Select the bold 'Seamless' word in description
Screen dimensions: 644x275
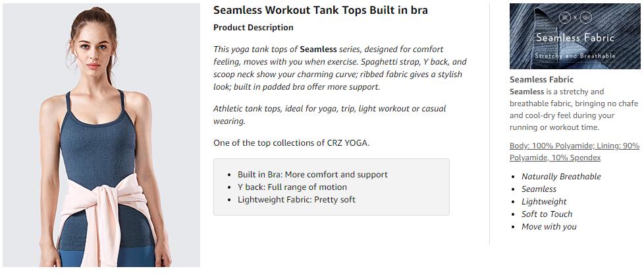coord(318,49)
